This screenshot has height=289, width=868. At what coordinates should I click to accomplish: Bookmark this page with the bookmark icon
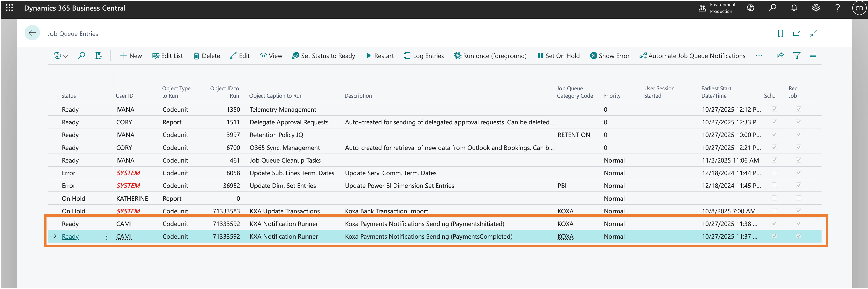[x=780, y=33]
